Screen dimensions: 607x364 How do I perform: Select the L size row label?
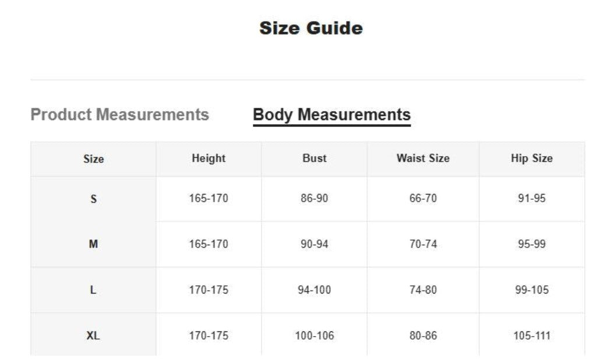[93, 289]
